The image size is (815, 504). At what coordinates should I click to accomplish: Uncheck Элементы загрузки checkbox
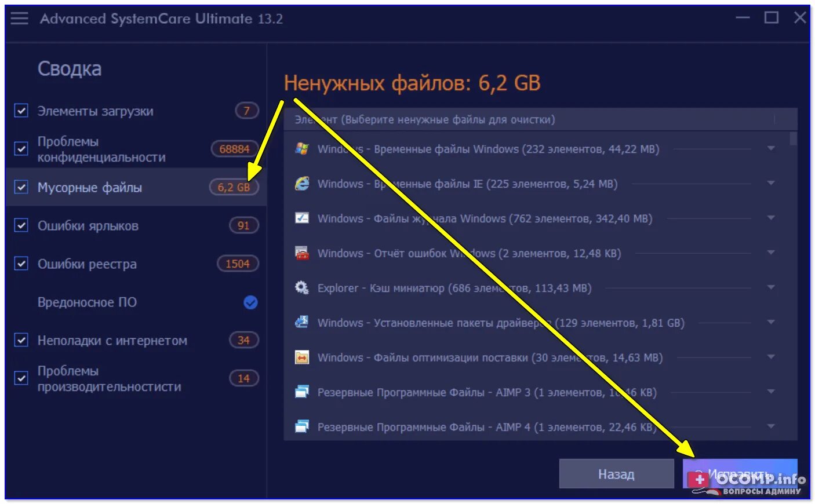click(21, 110)
